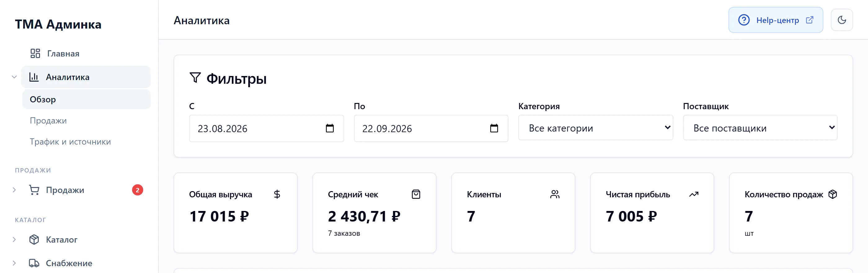The image size is (868, 273).
Task: Click the Аналитика page heading
Action: coord(201,20)
